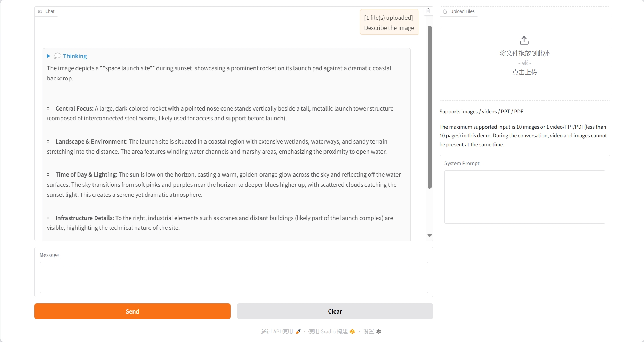Viewport: 644px width, 342px height.
Task: Click the Chat label icon
Action: pyautogui.click(x=40, y=11)
